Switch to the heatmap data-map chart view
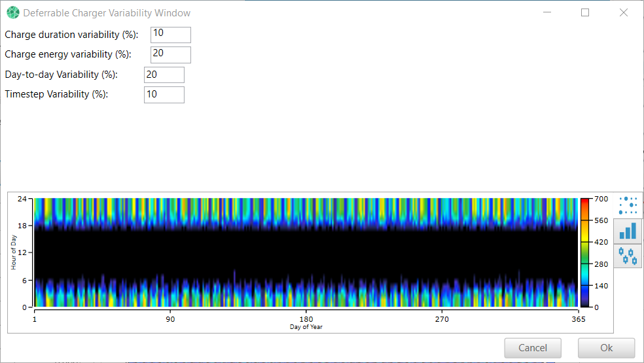This screenshot has height=363, width=644. pyautogui.click(x=628, y=205)
